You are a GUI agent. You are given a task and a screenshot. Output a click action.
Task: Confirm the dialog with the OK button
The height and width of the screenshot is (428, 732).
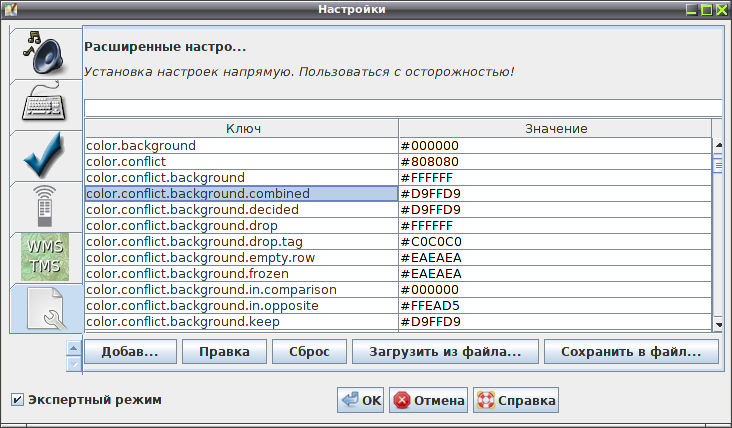360,400
